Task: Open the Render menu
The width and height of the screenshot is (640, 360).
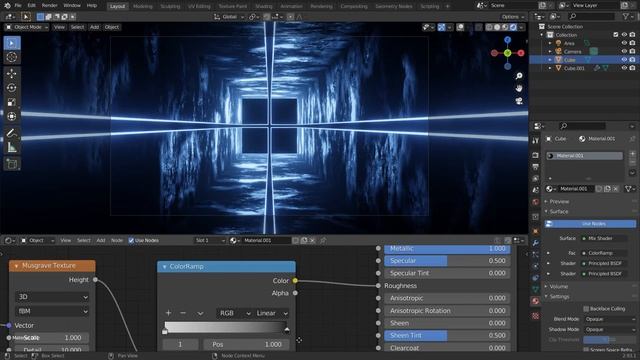Action: (x=49, y=6)
